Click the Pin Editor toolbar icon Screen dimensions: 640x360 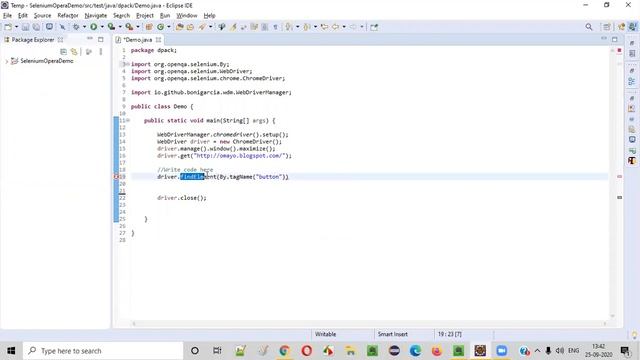pos(374,27)
